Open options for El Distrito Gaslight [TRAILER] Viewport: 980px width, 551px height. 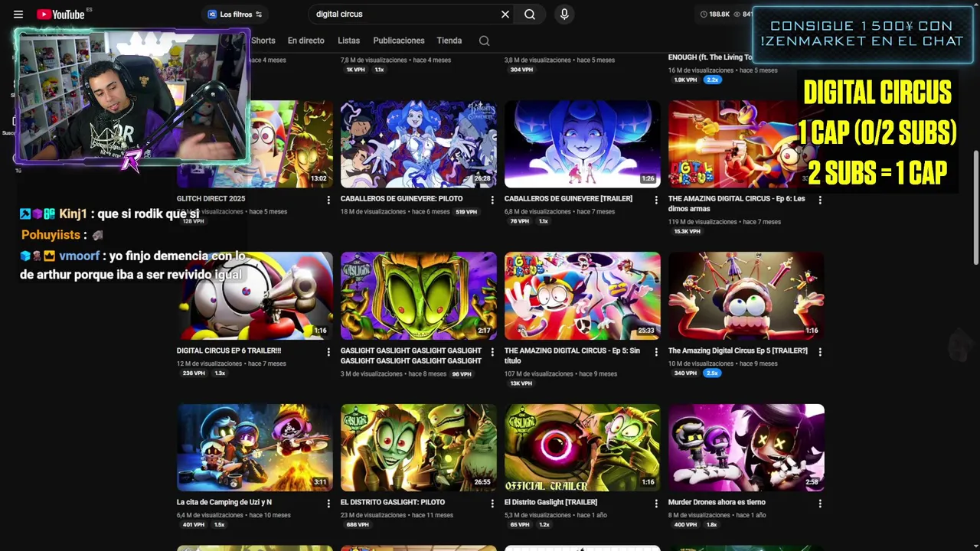click(x=656, y=504)
